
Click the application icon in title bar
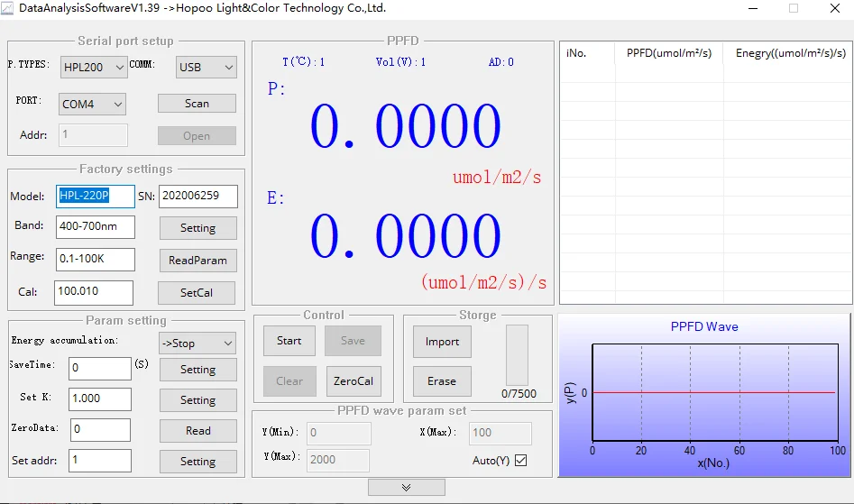coord(8,8)
